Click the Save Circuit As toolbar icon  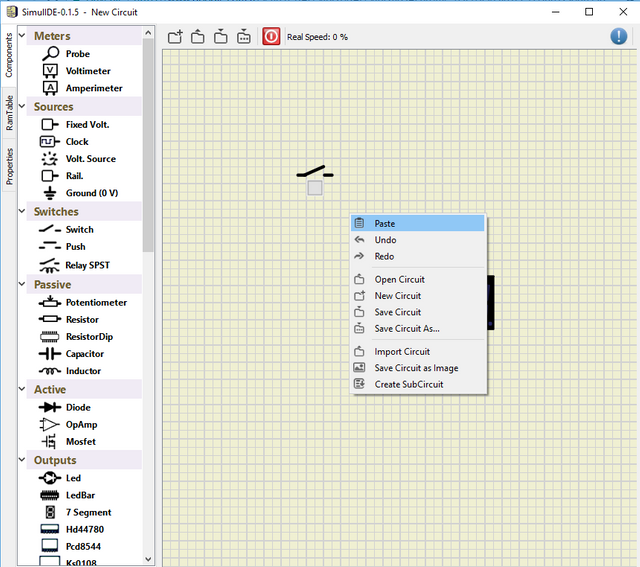[244, 37]
